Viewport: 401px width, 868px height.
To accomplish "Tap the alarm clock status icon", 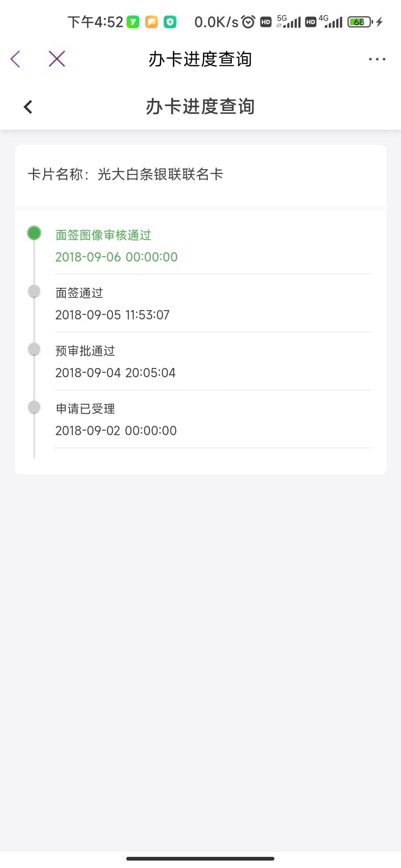I will point(248,22).
